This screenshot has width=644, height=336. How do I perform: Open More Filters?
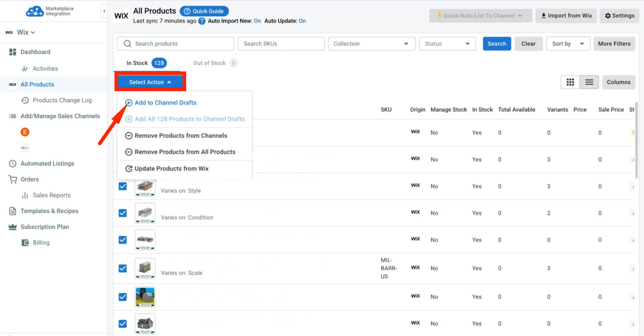[x=614, y=44]
